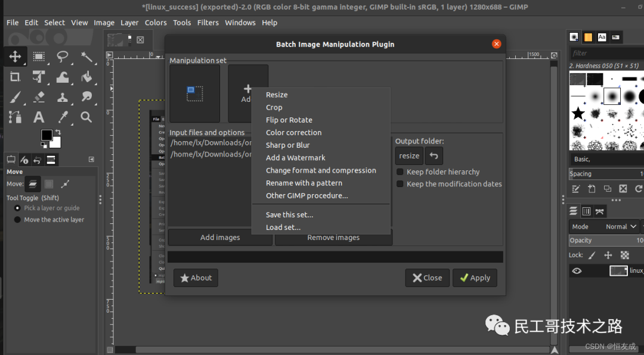Select the Clone stamp tool

click(63, 97)
